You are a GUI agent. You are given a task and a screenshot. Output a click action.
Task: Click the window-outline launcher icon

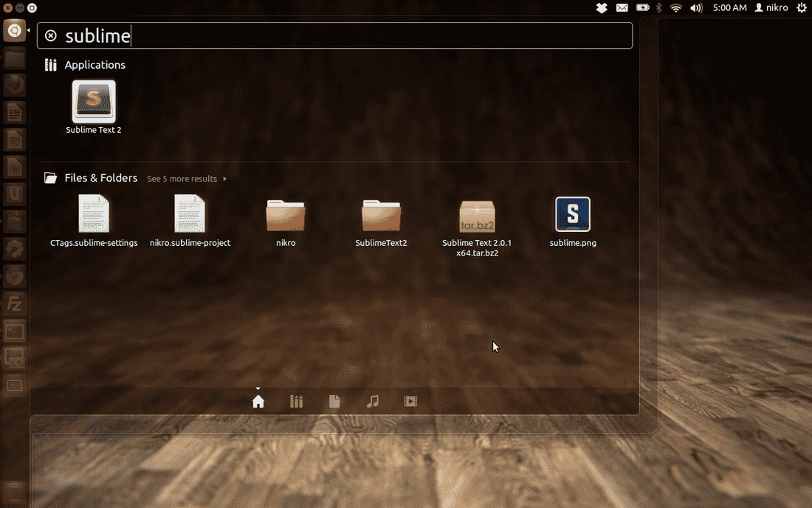tap(15, 385)
